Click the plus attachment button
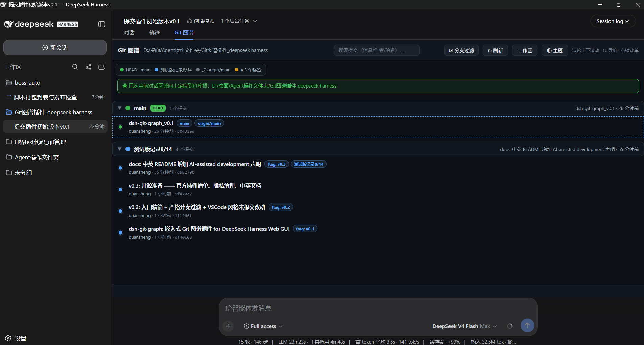 (228, 326)
